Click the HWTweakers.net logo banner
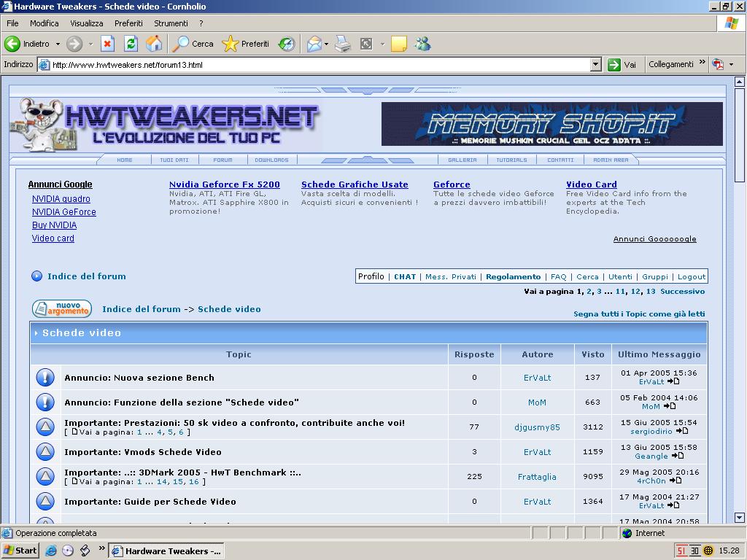The image size is (747, 560). (166, 124)
